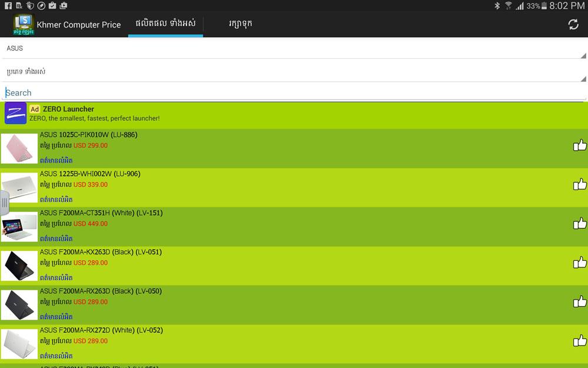Like the ASUS F200MA-RX272D (LV-052) product
588x368 pixels.
tap(580, 340)
